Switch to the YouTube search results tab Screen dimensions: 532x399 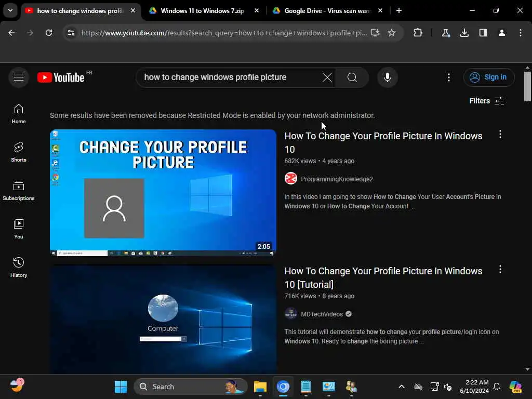pos(79,11)
